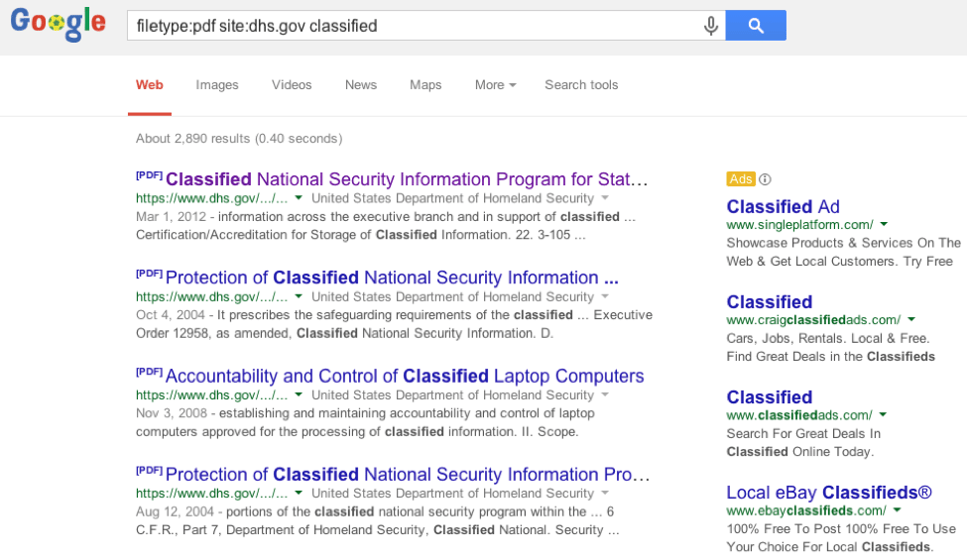Click the yellow Ads badge

(x=741, y=179)
